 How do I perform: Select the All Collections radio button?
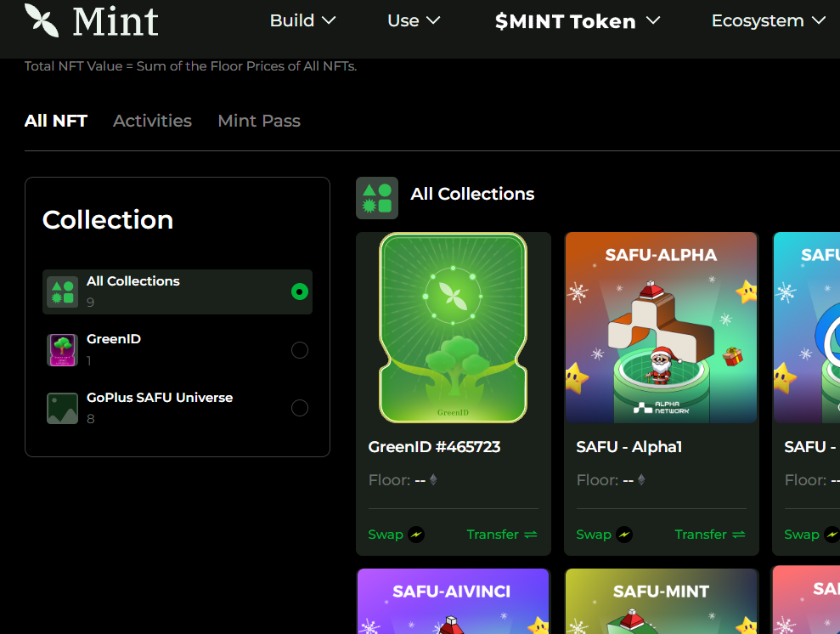tap(300, 292)
